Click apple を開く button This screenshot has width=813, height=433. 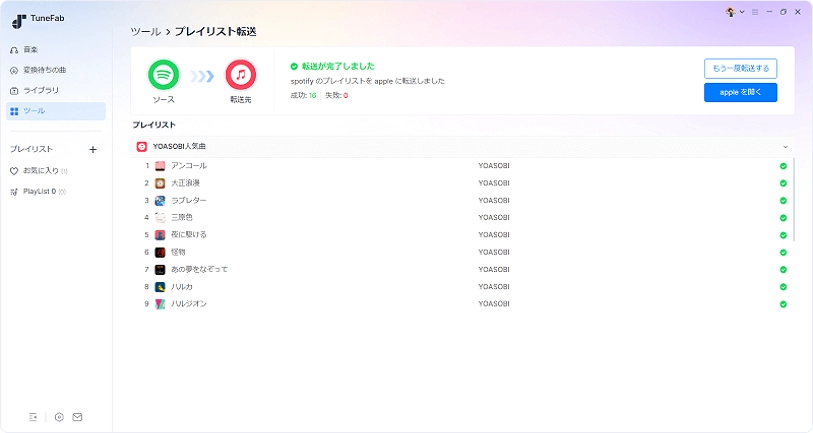pyautogui.click(x=740, y=92)
